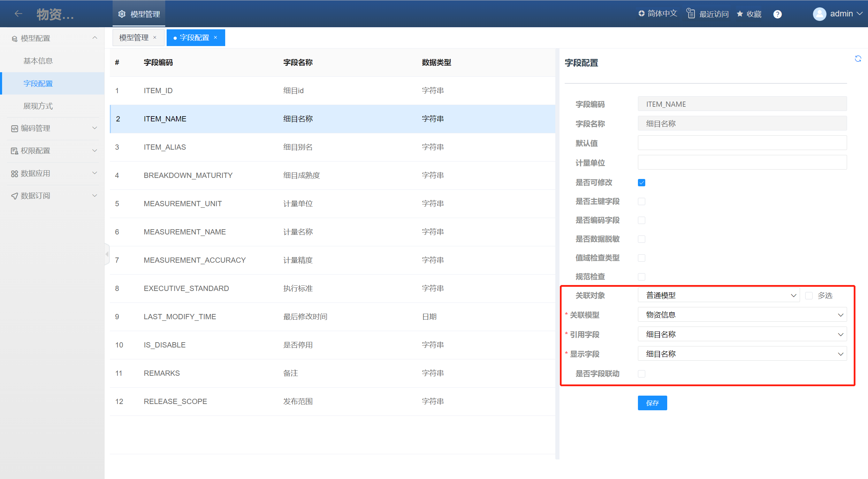Select the LAST_MODIFY_TIME row
Viewport: 868px width, 479px height.
pyautogui.click(x=333, y=317)
